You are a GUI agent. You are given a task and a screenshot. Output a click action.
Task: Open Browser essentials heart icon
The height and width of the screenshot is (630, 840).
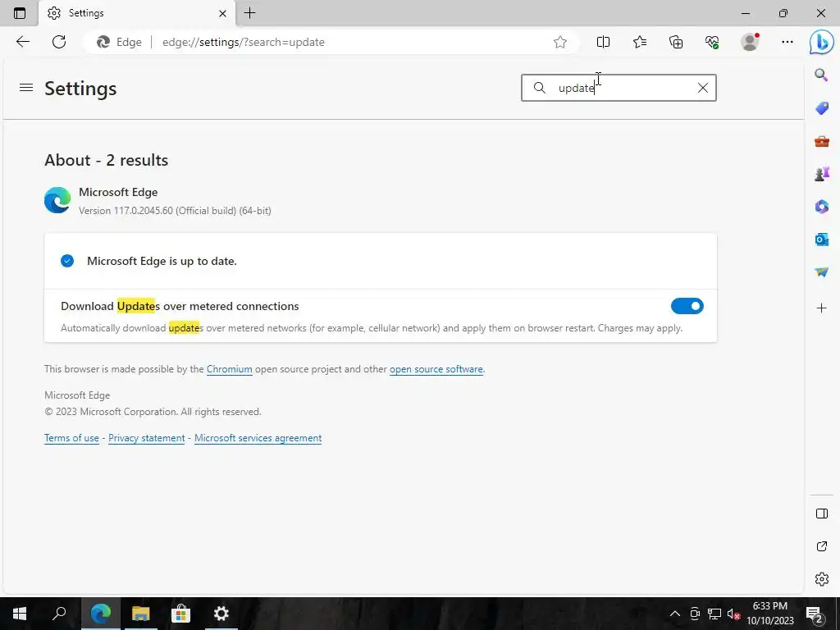712,42
